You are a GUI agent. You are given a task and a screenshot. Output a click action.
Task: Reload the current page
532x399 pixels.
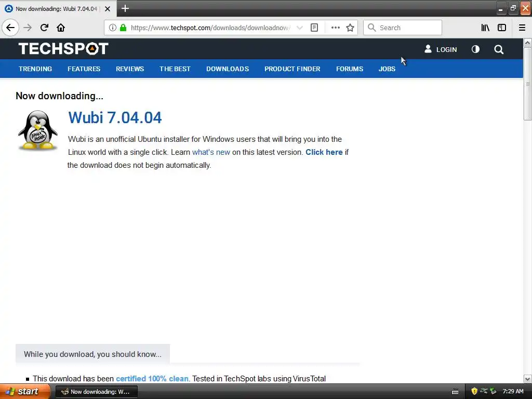44,28
